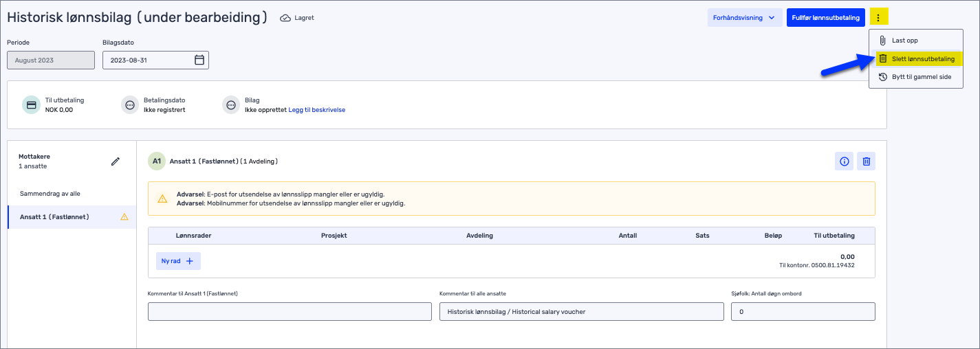Viewport: 980px width, 349px height.
Task: Click the yellow warning icon beside Ansatt 1
Action: [124, 217]
